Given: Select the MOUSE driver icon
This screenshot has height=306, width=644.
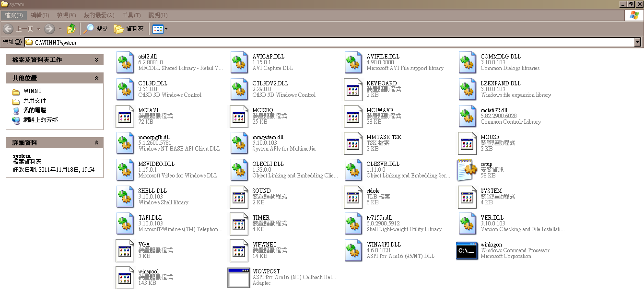Looking at the screenshot, I should point(468,143).
